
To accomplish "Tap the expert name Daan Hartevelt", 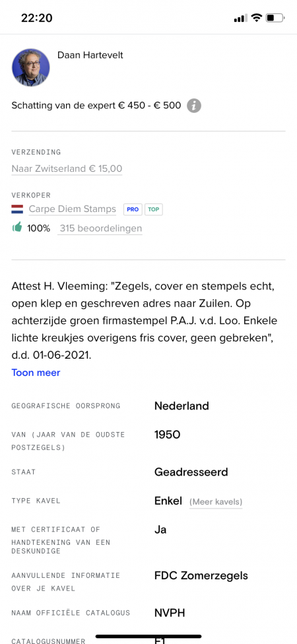I will tap(90, 55).
